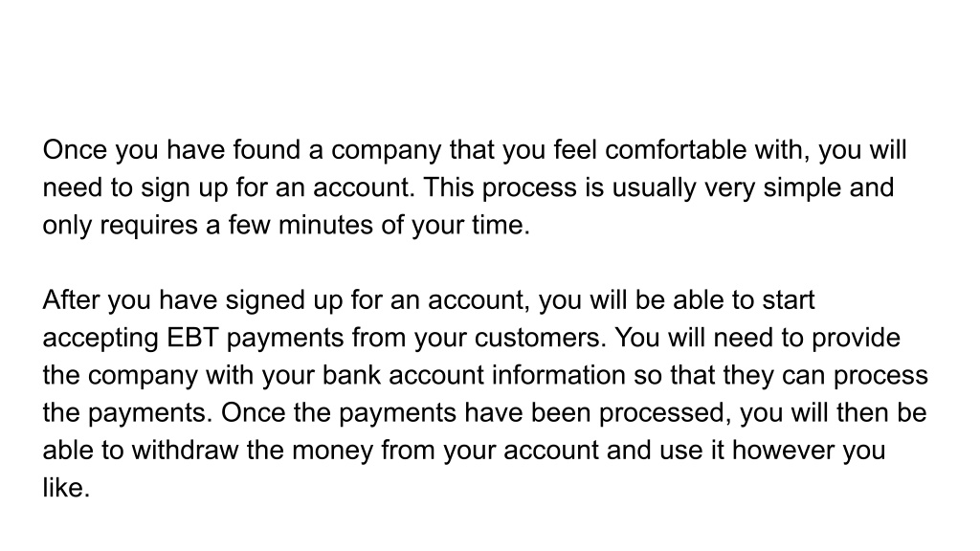Click the word 'provide' in the text

(x=856, y=338)
